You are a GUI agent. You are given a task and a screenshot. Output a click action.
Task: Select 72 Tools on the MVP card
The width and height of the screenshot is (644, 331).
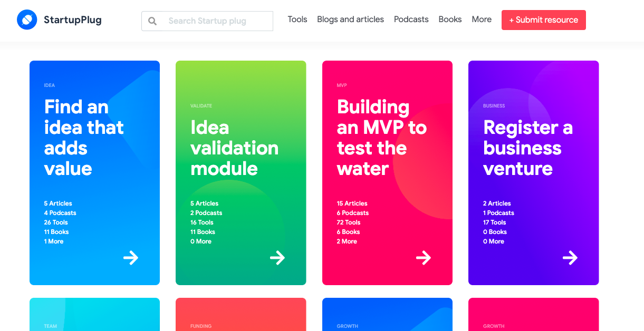[x=349, y=222]
